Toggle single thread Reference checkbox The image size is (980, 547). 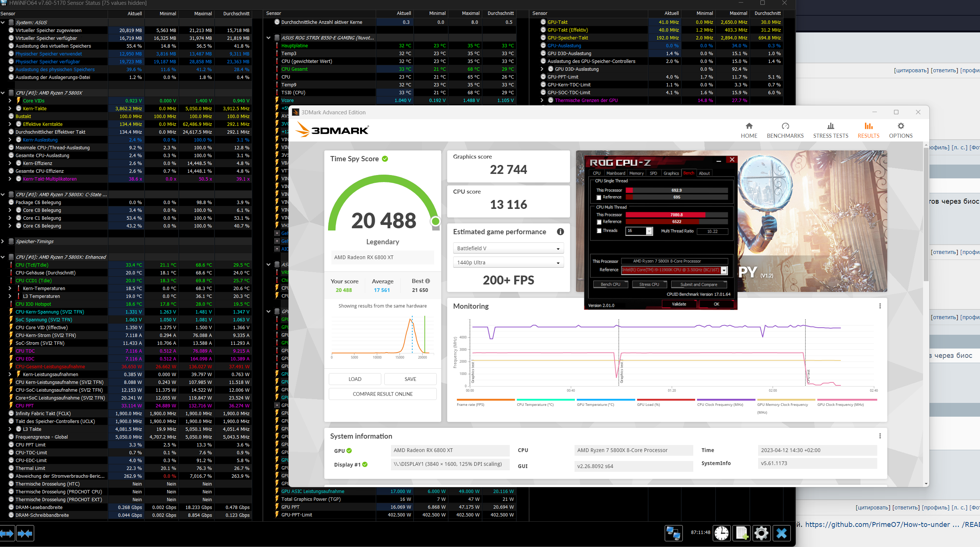point(599,197)
